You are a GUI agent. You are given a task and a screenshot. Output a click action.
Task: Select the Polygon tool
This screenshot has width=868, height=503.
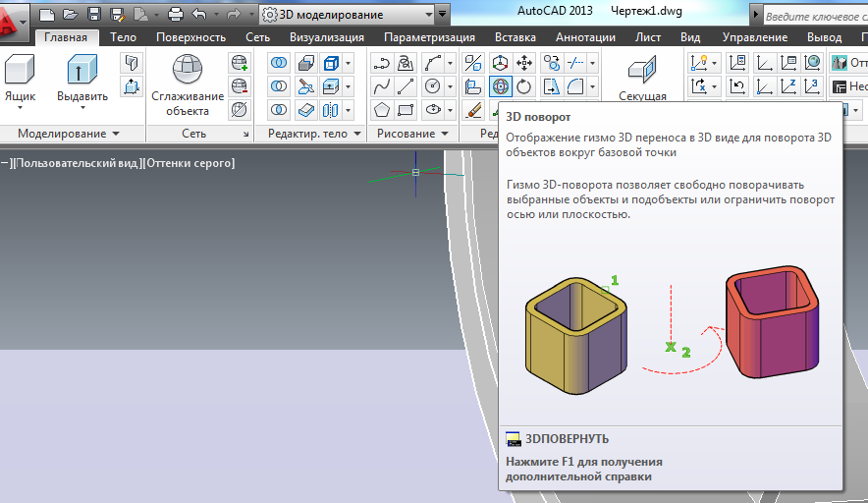[381, 110]
